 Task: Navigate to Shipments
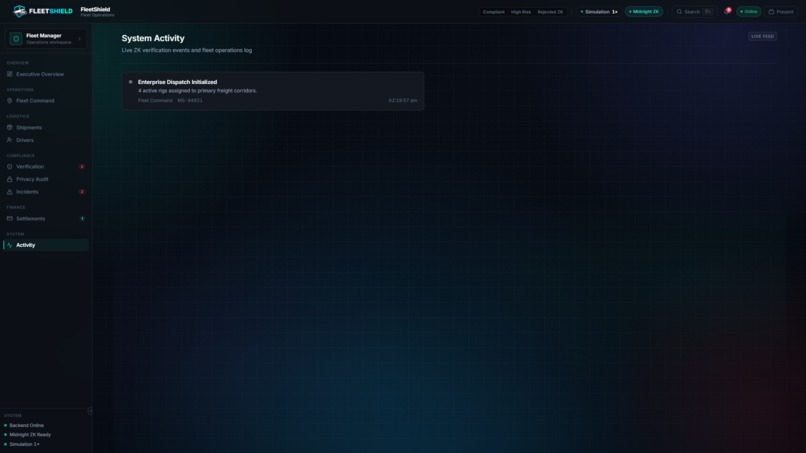pos(46,128)
